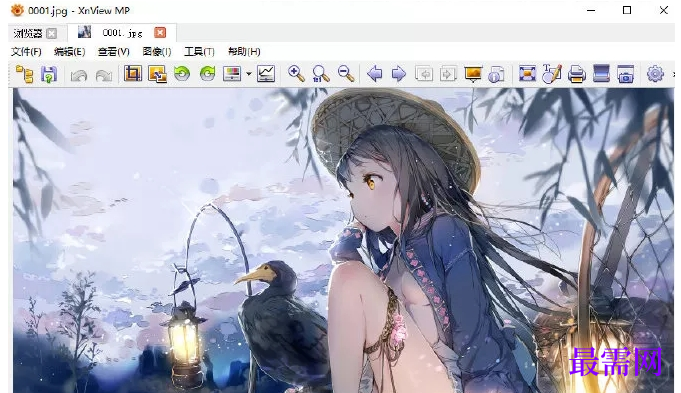The width and height of the screenshot is (681, 393).
Task: Click the Undo arrow icon
Action: (x=79, y=76)
